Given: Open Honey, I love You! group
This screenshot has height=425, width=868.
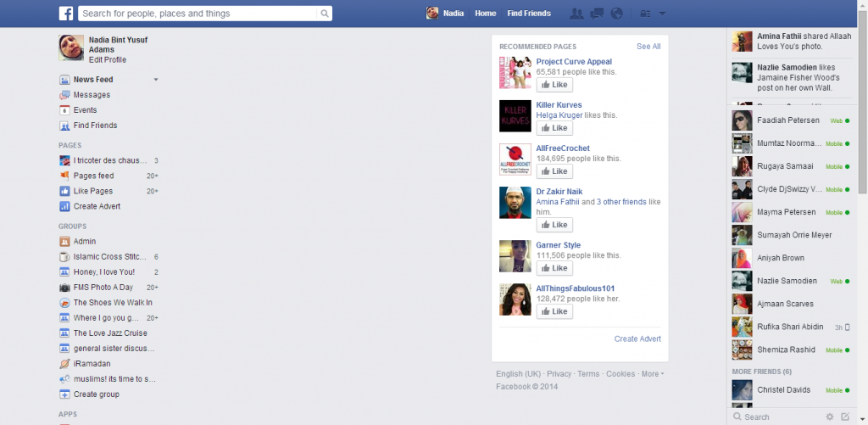Looking at the screenshot, I should (x=104, y=272).
